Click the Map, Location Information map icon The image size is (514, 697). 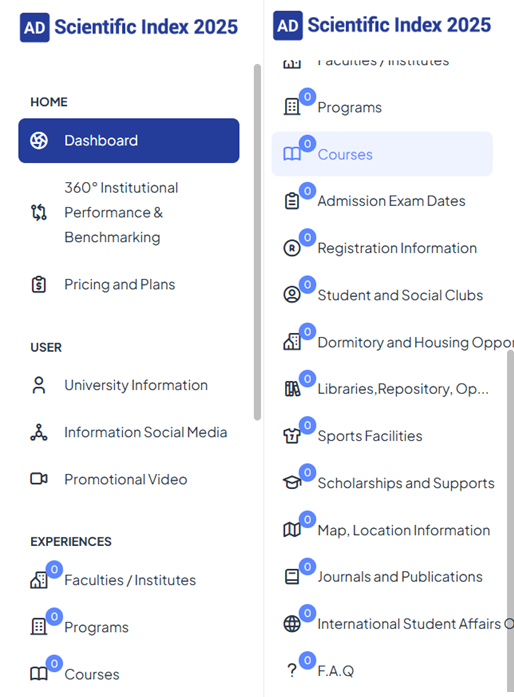(292, 529)
